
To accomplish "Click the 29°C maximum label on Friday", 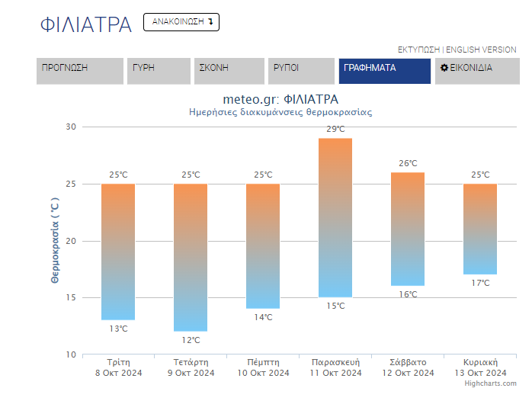I will click(335, 129).
